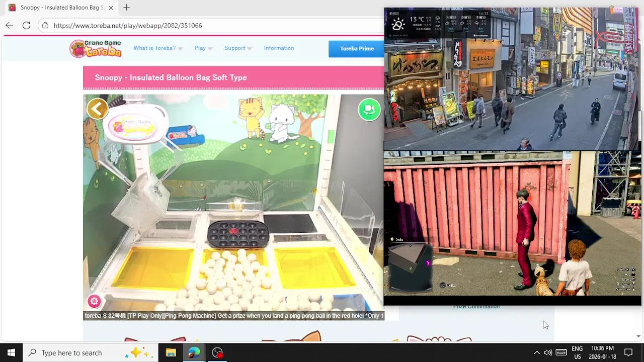Switch ENG US input language
The image size is (644, 362).
tap(577, 352)
